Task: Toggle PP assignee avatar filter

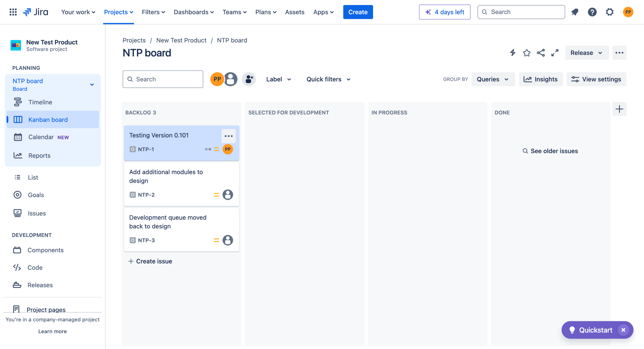Action: 217,79
